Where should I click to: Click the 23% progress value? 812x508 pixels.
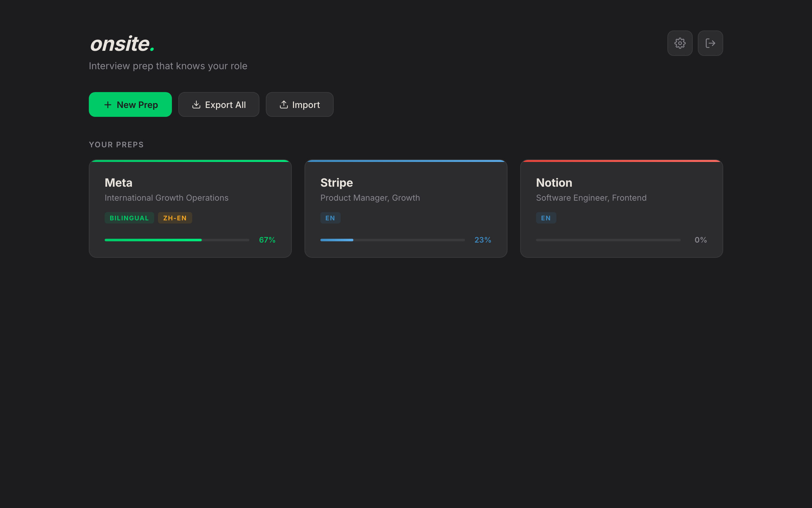click(x=483, y=240)
